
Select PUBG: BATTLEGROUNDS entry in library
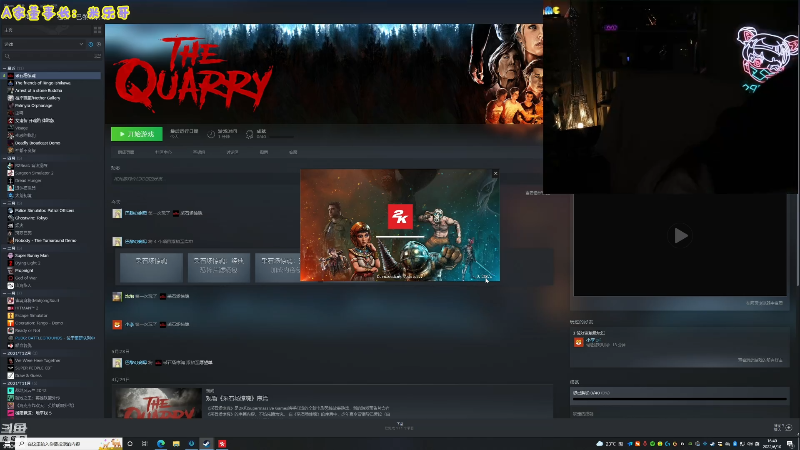pos(55,338)
